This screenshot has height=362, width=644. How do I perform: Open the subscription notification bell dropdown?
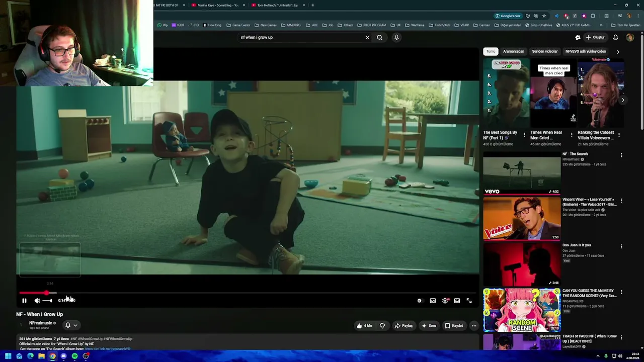71,325
